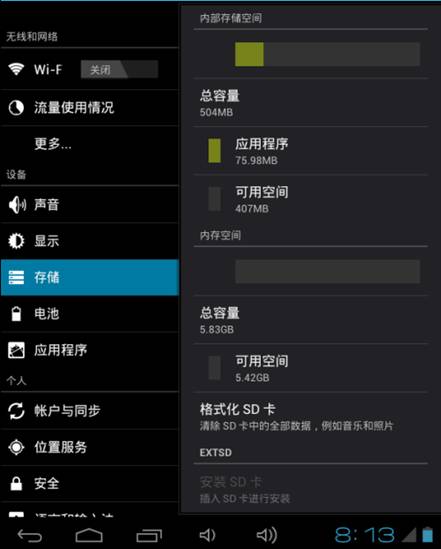Open the 流量使用情况 data usage icon

(x=16, y=107)
